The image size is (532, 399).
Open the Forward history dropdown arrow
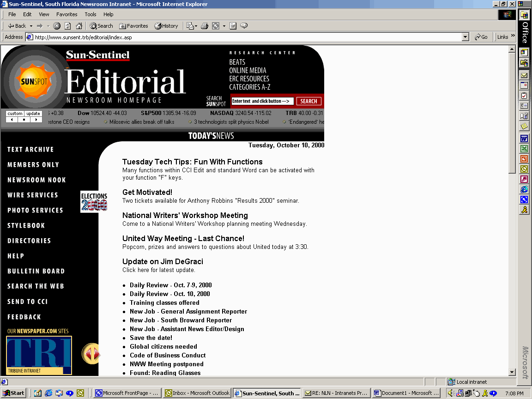point(48,26)
